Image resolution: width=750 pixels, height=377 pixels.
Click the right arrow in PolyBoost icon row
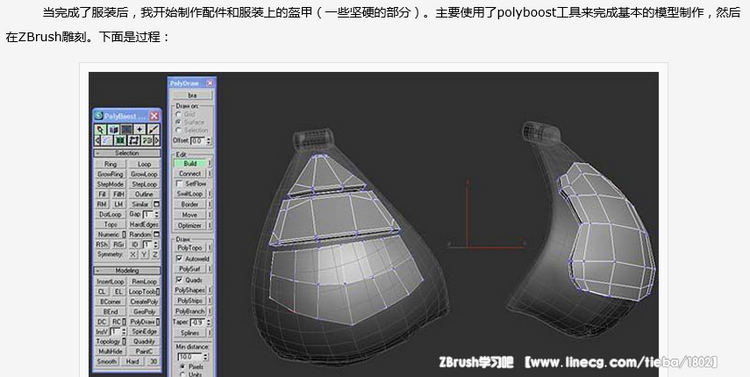(157, 141)
